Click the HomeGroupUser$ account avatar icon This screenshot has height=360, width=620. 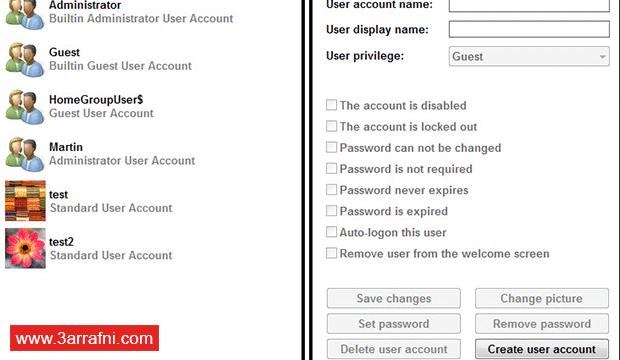click(x=25, y=107)
